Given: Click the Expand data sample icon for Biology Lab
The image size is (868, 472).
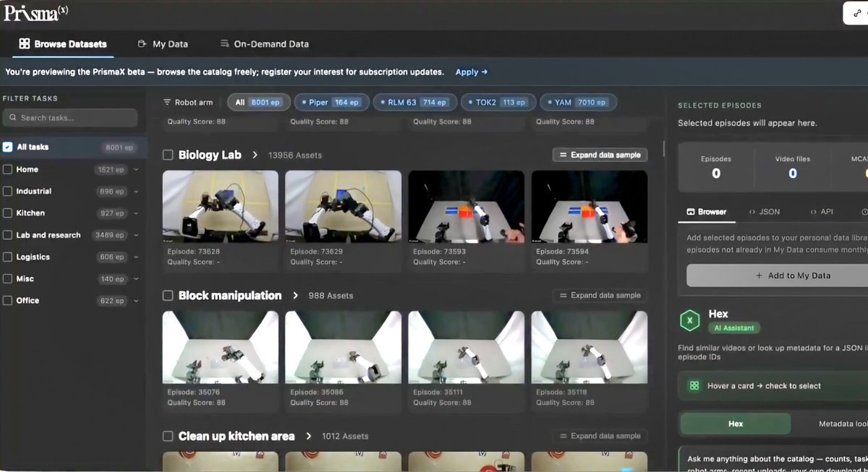Looking at the screenshot, I should (563, 155).
